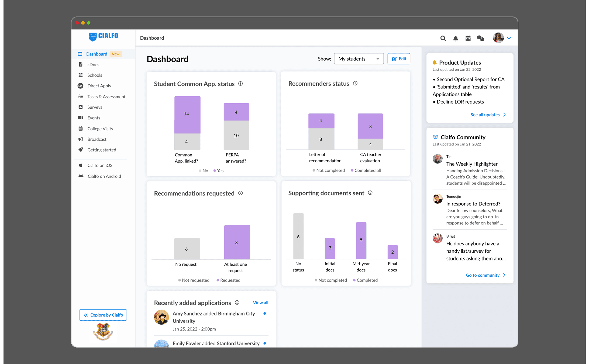The height and width of the screenshot is (364, 589).
Task: Open notifications bell in top bar
Action: click(x=456, y=38)
